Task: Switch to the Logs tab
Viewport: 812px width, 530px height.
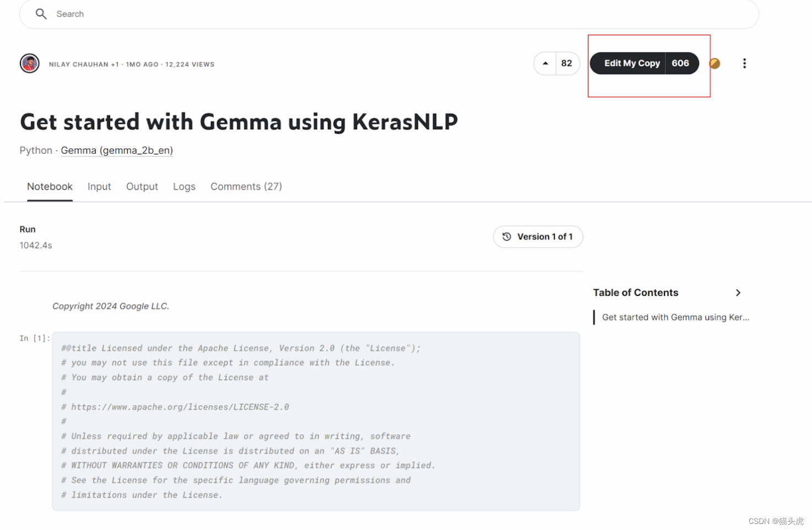Action: click(x=184, y=187)
